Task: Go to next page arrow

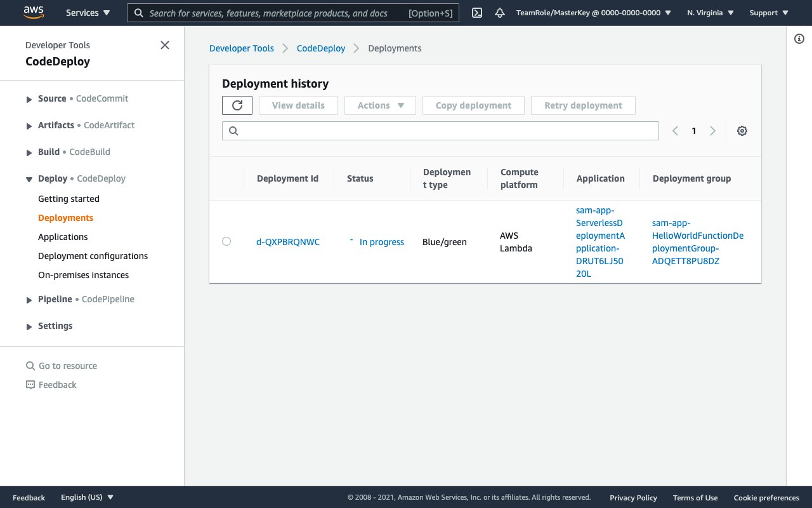Action: coord(712,131)
